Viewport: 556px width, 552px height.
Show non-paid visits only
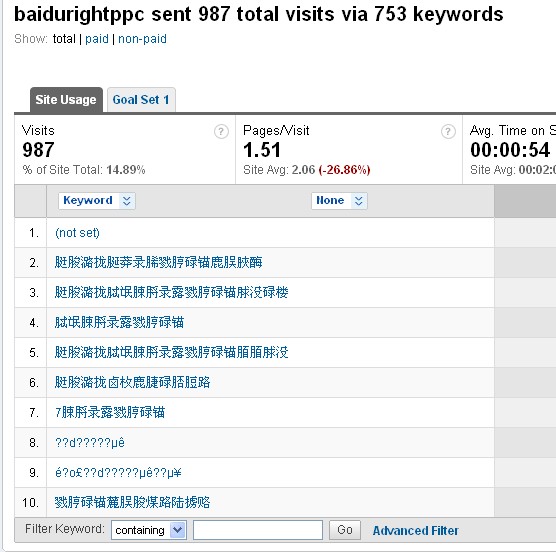tap(142, 39)
